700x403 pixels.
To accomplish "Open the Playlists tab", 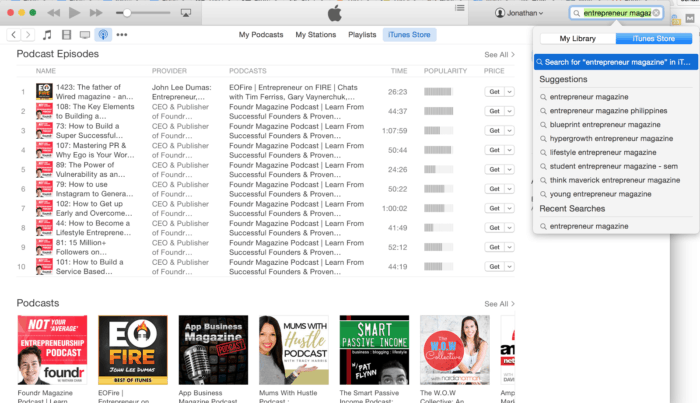I will (362, 34).
